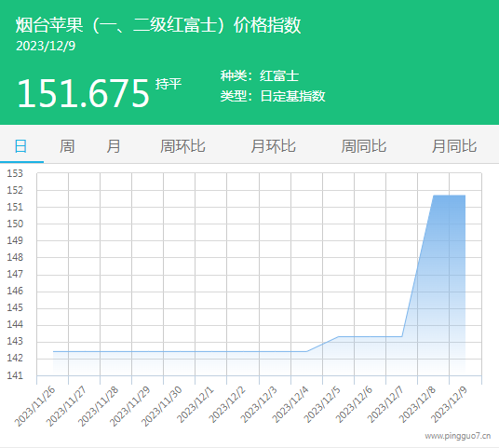
Task: Click the 151.675 index value
Action: coord(83,93)
